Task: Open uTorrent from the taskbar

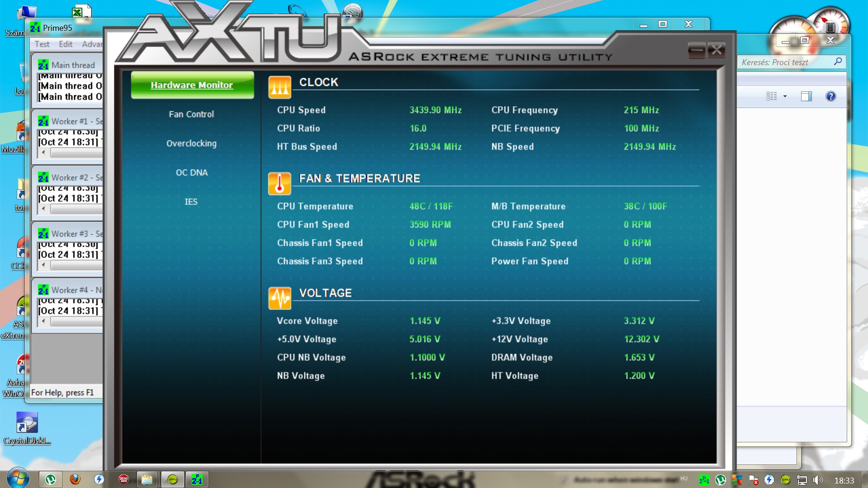Action: (x=51, y=479)
